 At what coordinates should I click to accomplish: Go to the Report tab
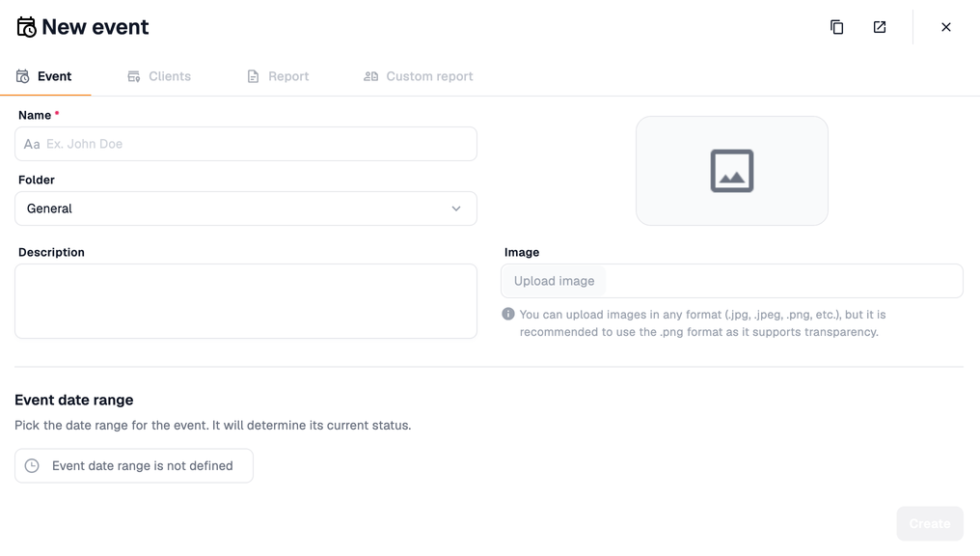pyautogui.click(x=278, y=76)
